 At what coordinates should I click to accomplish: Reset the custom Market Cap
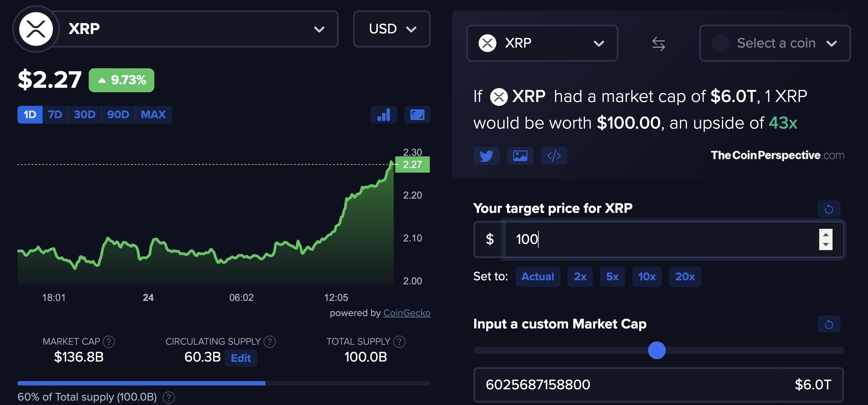[x=829, y=324]
